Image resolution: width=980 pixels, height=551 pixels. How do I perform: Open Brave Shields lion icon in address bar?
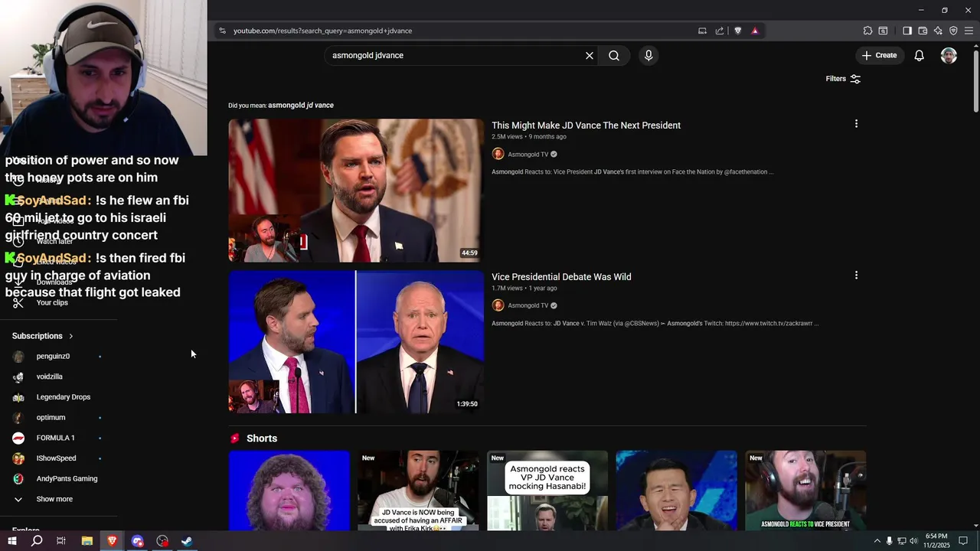click(737, 31)
